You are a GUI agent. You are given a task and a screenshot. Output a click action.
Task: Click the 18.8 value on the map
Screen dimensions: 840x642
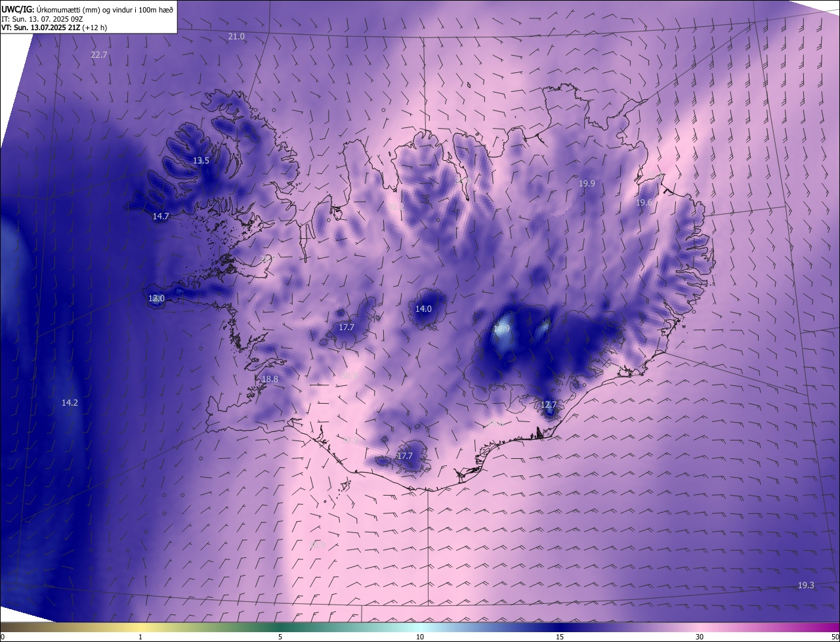(x=270, y=379)
